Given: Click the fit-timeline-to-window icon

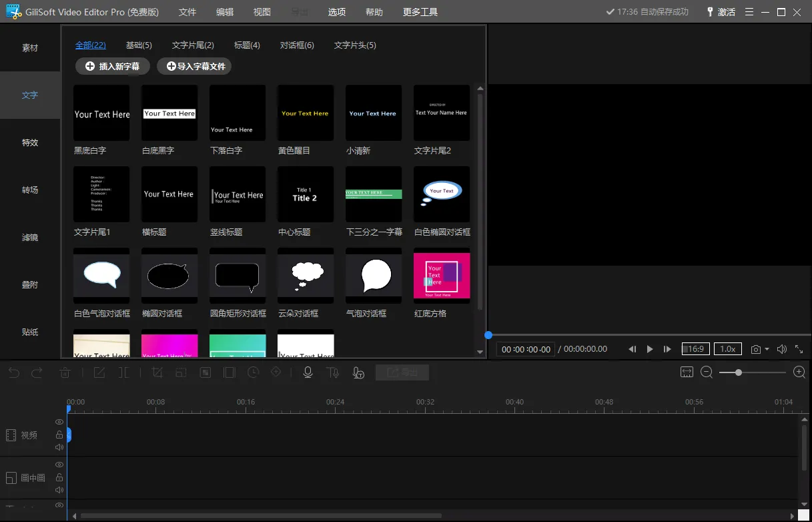Looking at the screenshot, I should click(687, 372).
